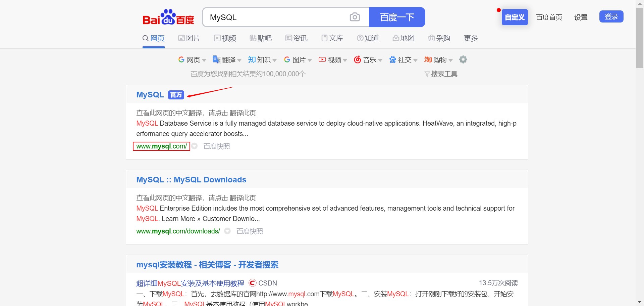Switch to the 地图 tab
644x306 pixels.
coord(404,38)
